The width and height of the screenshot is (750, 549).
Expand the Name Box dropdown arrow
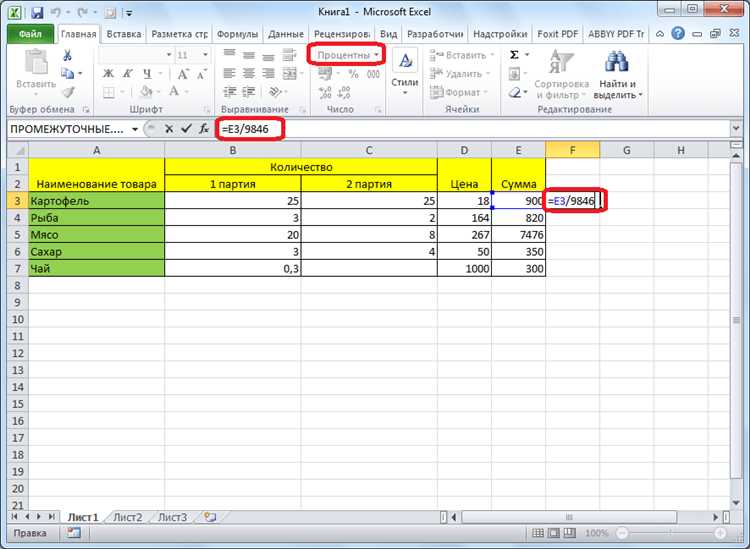134,129
